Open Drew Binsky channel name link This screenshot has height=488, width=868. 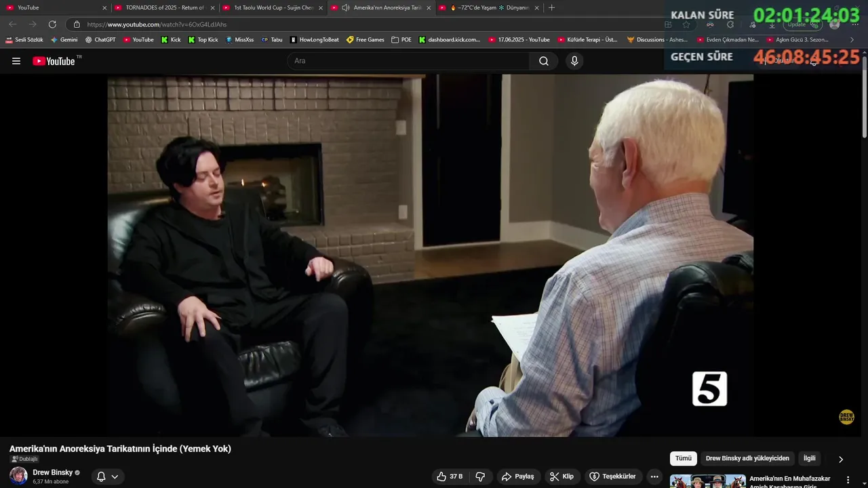pyautogui.click(x=53, y=472)
